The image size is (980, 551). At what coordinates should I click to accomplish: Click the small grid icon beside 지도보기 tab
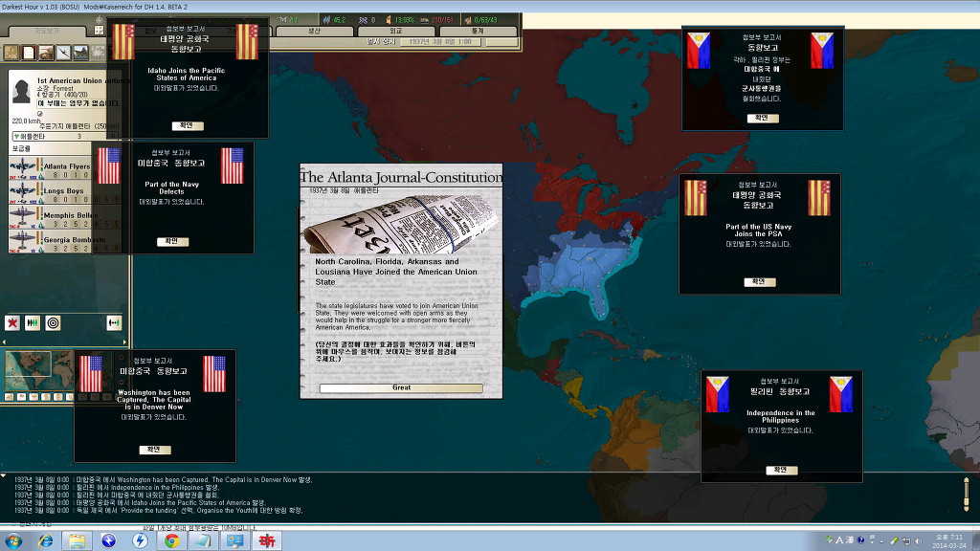[99, 30]
